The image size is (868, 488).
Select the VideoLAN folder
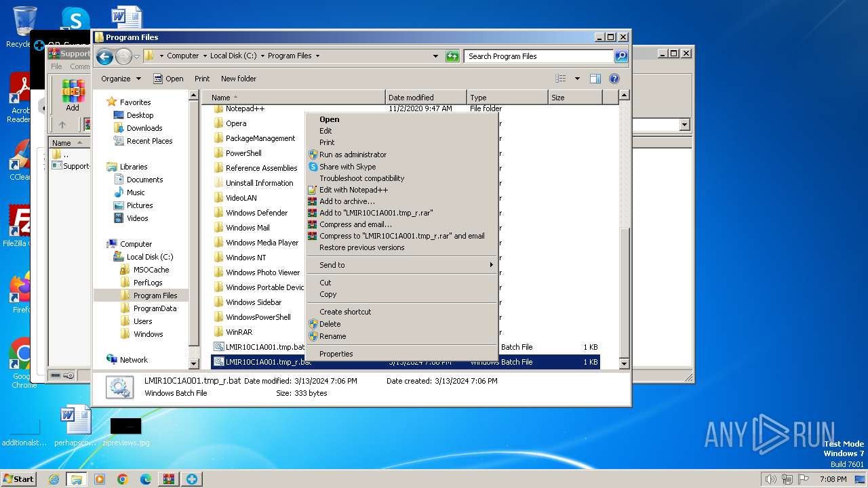coord(235,198)
